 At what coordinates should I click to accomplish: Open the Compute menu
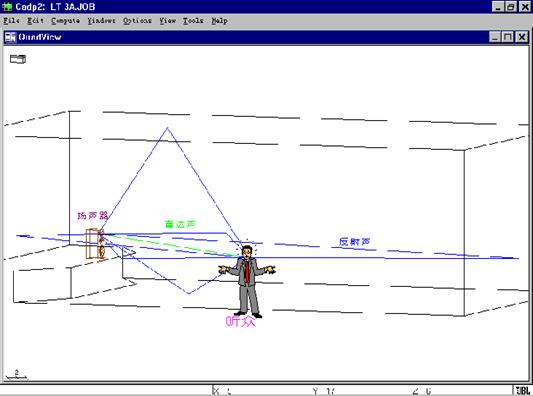65,21
